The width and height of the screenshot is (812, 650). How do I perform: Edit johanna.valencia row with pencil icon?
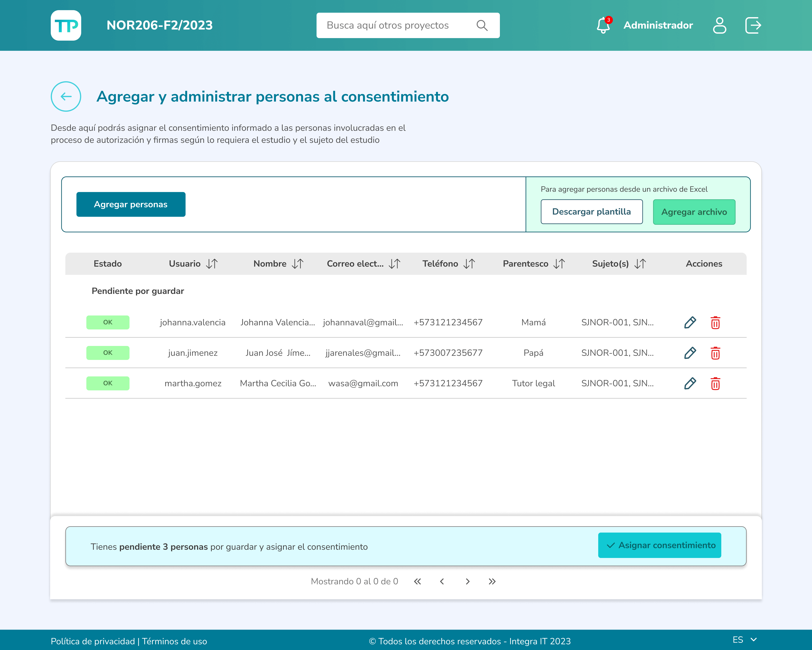click(690, 322)
